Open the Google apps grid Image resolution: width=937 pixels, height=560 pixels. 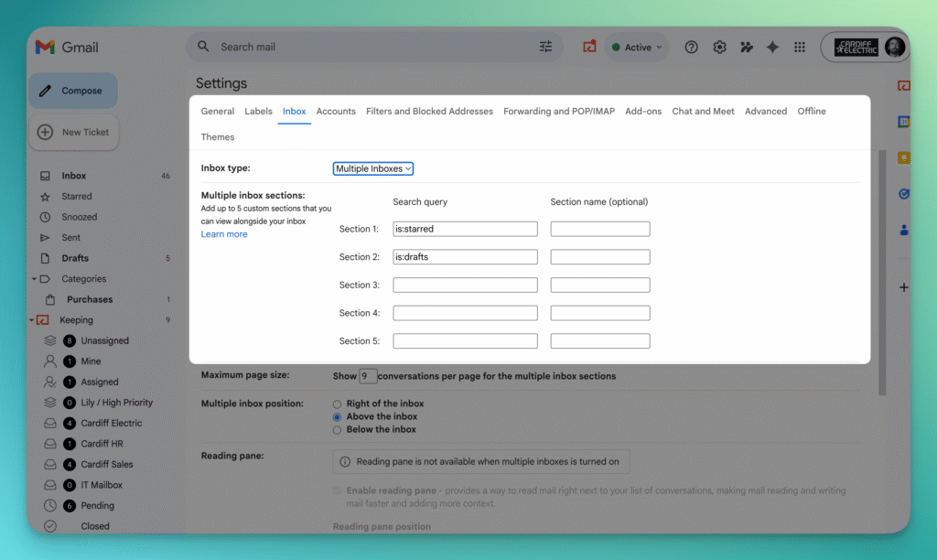(800, 48)
